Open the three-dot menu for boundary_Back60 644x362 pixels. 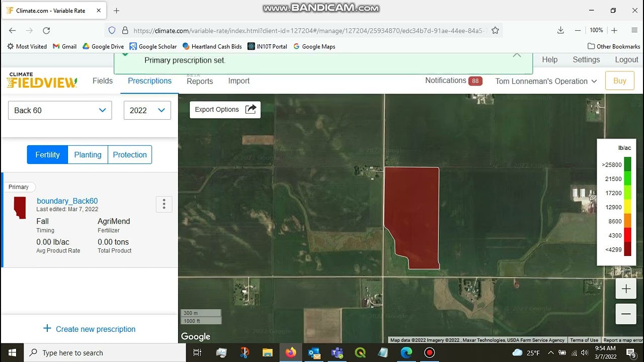tap(164, 204)
